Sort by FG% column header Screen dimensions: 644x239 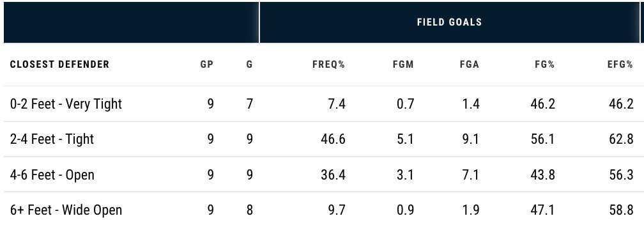click(x=544, y=65)
